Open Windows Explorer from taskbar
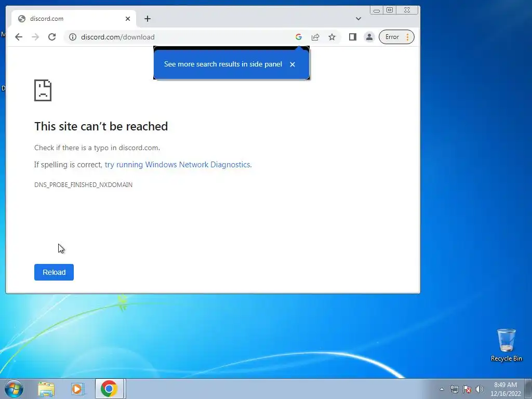532x399 pixels. tap(46, 389)
